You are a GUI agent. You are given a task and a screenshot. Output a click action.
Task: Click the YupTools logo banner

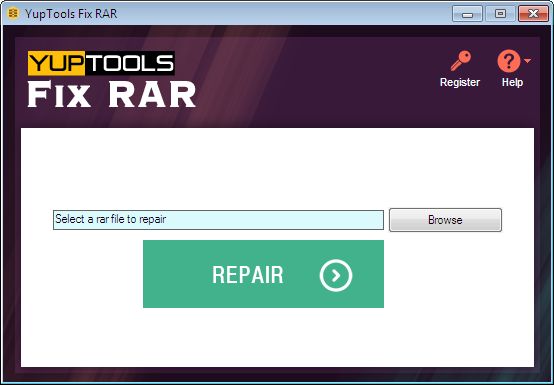101,63
